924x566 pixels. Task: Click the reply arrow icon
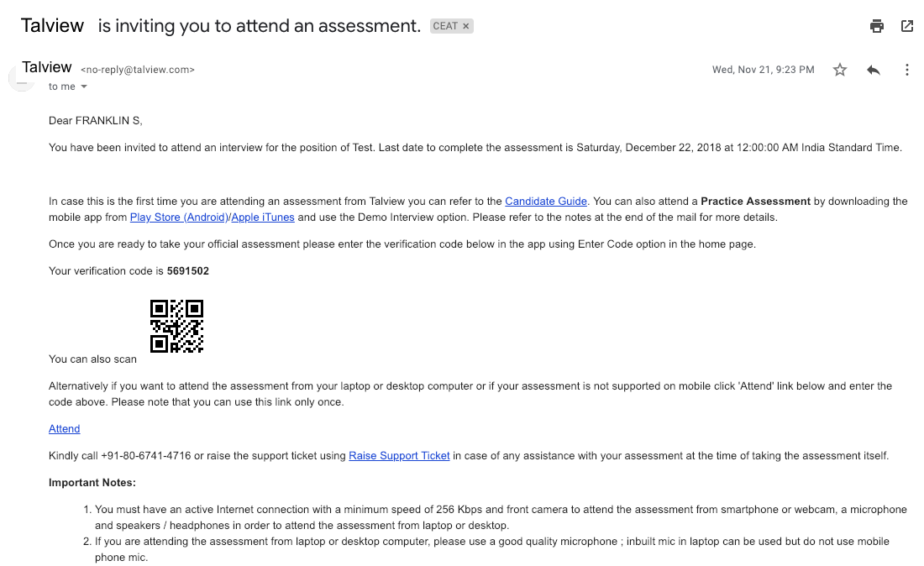(x=874, y=70)
